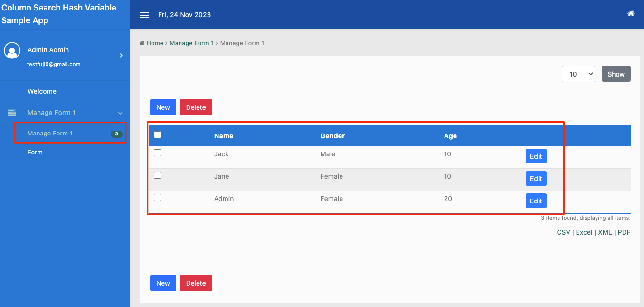Click the Admin Admin user avatar icon
This screenshot has height=307, width=644.
click(12, 51)
